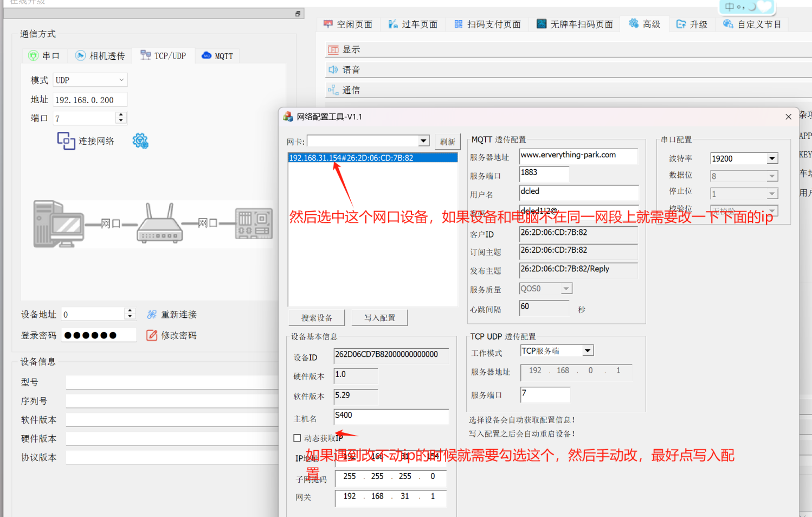812x517 pixels.
Task: Select the TCP/UDP communication tab
Action: coord(163,55)
